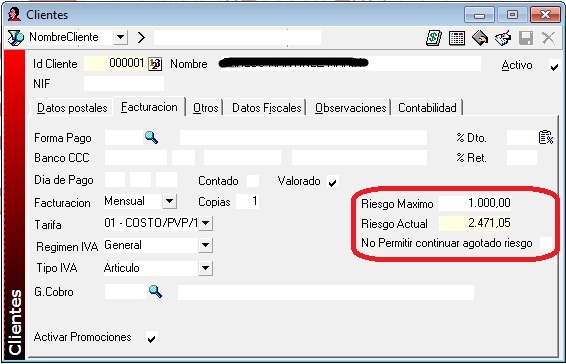Screen dimensions: 566x364
Task: Minimize the Clientes window
Action: coord(479,15)
